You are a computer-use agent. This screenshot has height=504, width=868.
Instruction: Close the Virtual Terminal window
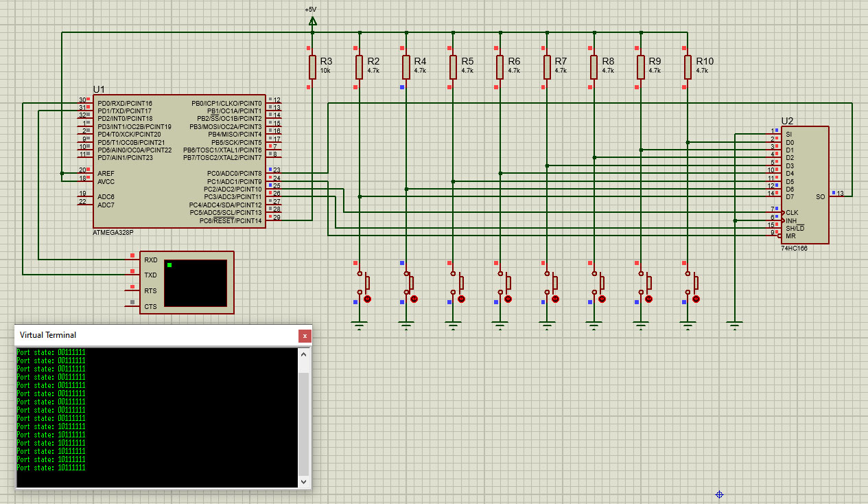tap(304, 336)
